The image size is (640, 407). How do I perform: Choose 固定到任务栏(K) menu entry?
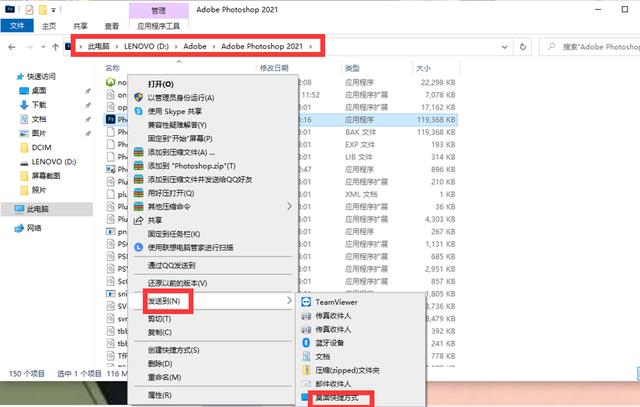click(212, 234)
